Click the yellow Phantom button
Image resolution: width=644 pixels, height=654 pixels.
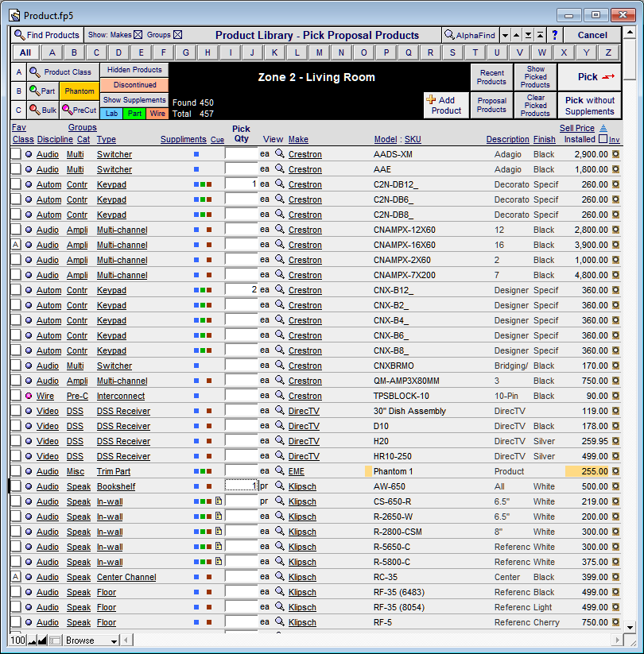(x=80, y=91)
